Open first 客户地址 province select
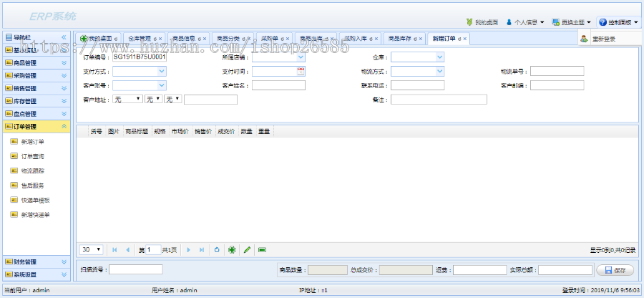Screen dimensions: 644x298 [128, 99]
